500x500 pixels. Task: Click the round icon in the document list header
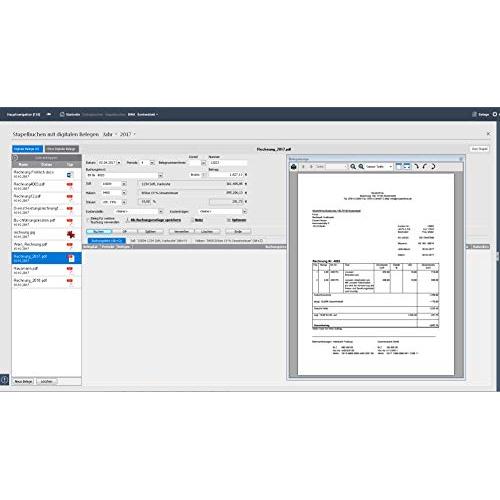click(15, 157)
